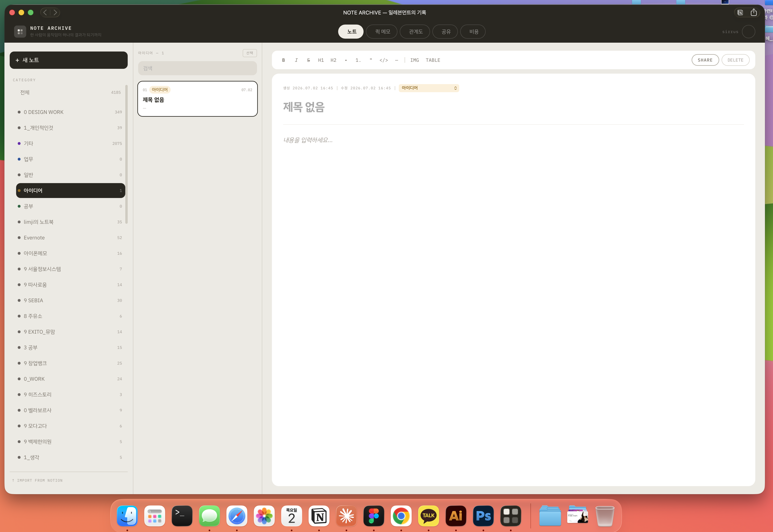This screenshot has width=773, height=532.
Task: Click the Notion icon in title bar
Action: coord(740,13)
